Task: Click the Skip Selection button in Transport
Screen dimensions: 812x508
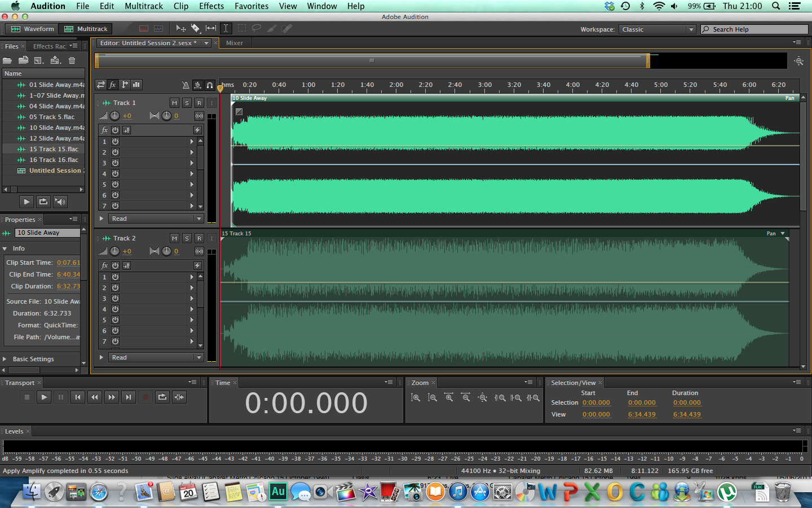Action: pyautogui.click(x=179, y=397)
